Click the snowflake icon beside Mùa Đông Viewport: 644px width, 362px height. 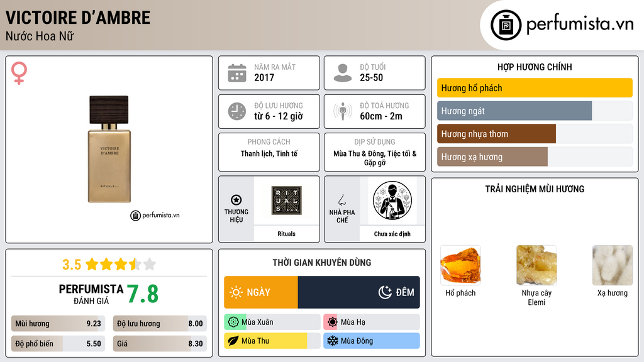[332, 341]
